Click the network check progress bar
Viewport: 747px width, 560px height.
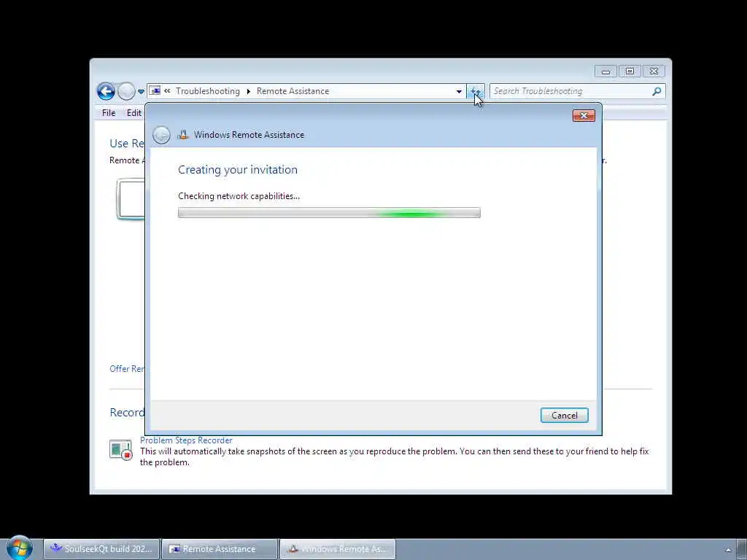click(329, 213)
